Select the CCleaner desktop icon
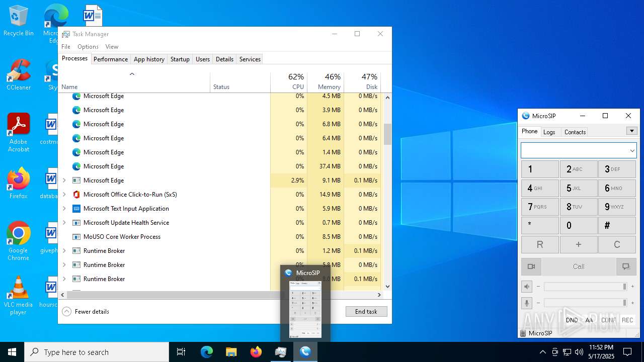Image resolution: width=644 pixels, height=362 pixels. pyautogui.click(x=19, y=75)
